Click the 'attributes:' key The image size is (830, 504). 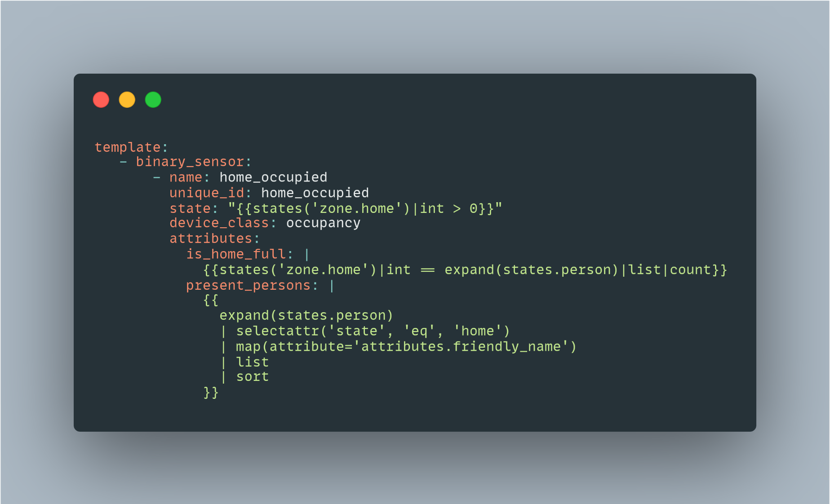click(215, 239)
